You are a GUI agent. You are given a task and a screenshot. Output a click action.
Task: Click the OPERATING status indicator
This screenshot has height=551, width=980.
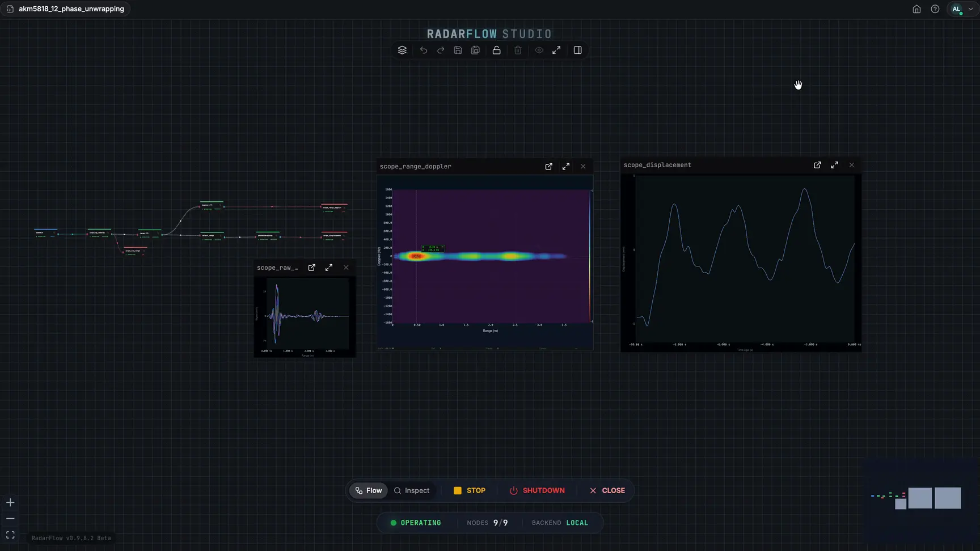(x=416, y=523)
